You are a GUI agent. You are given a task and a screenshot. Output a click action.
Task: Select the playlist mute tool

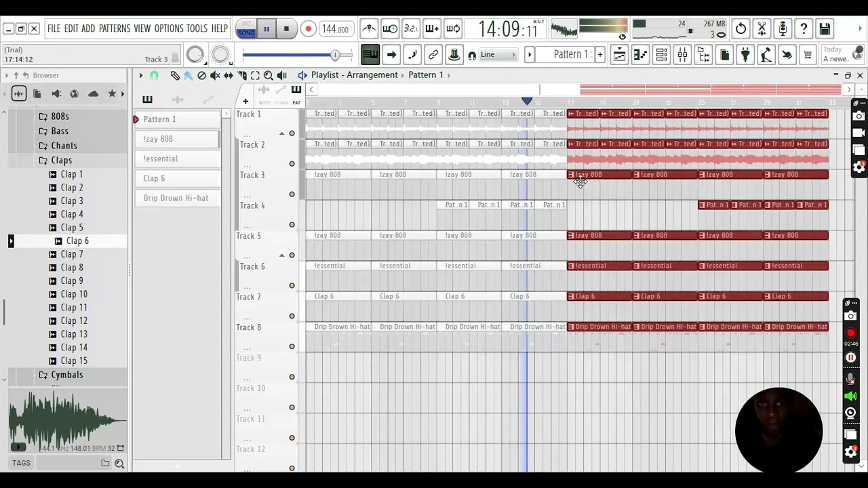point(215,75)
